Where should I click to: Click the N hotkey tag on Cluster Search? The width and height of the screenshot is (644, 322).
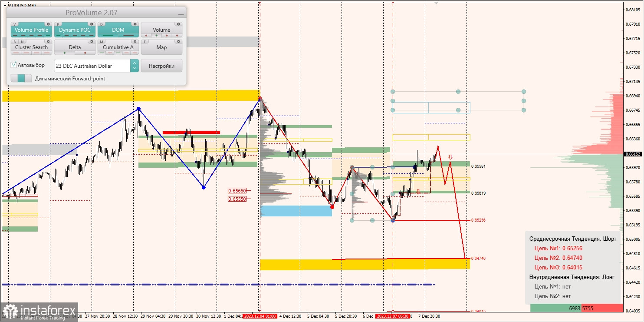point(23,42)
